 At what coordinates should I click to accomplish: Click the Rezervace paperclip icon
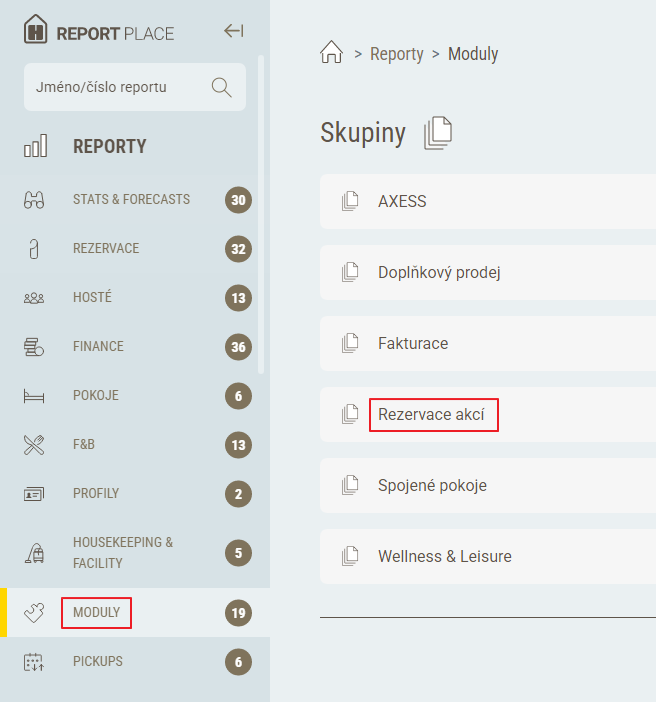click(34, 248)
